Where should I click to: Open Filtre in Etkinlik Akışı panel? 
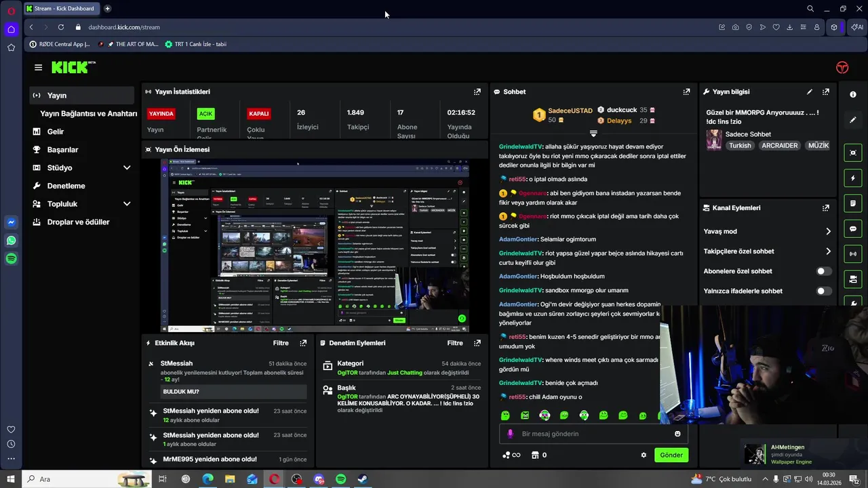(x=281, y=343)
